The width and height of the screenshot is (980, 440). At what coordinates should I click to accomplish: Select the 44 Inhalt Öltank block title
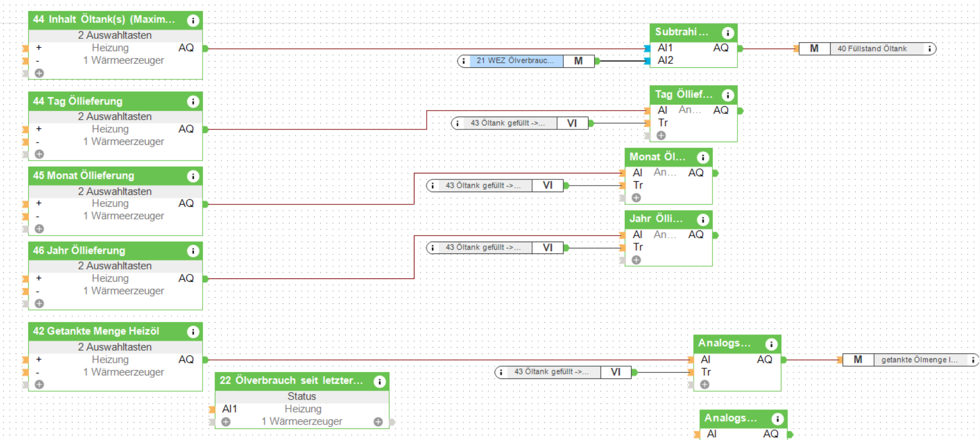(x=104, y=19)
